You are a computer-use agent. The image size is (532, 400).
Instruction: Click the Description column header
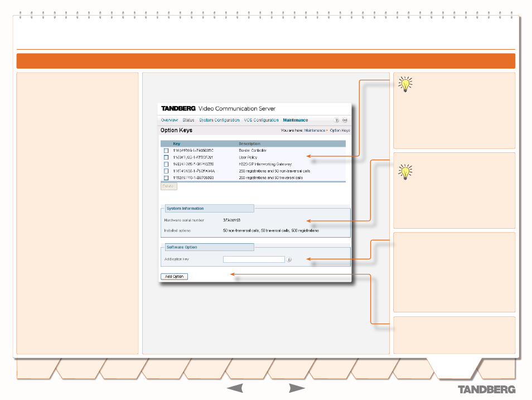click(x=249, y=143)
